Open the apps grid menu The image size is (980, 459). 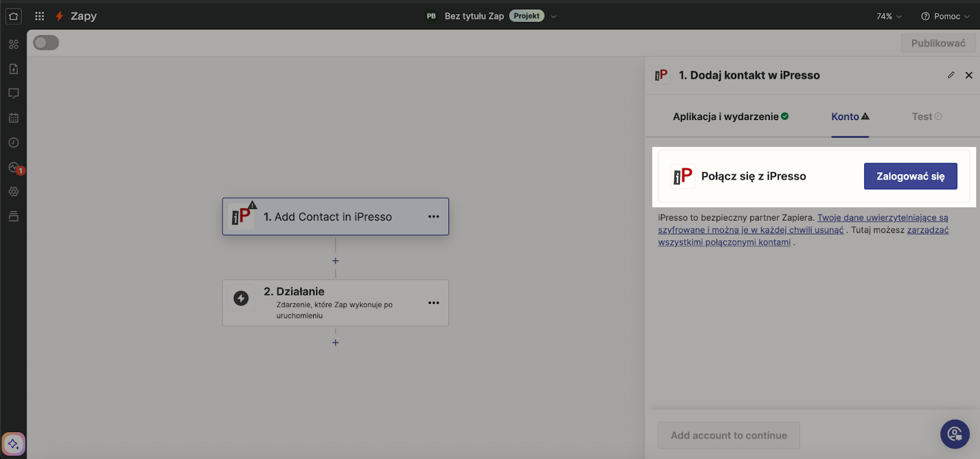(x=40, y=16)
